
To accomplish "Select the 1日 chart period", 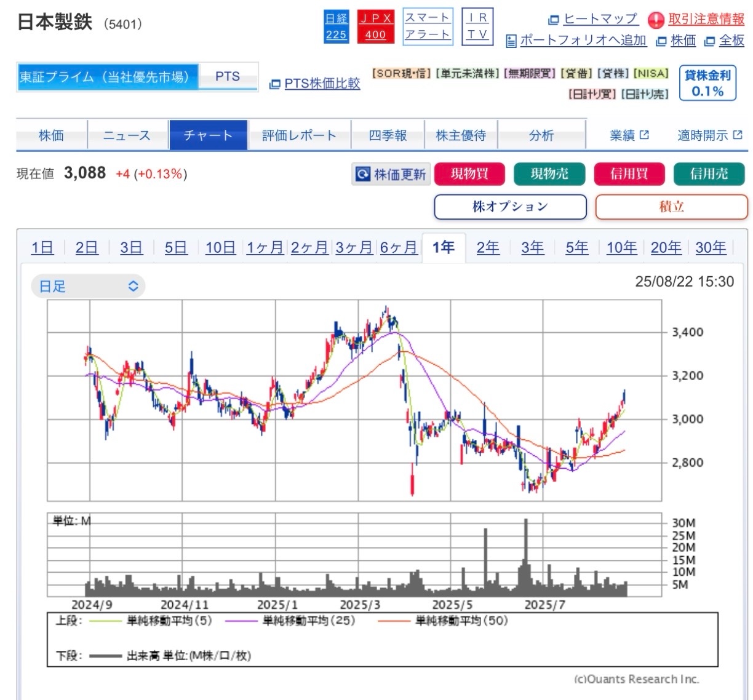I will (x=42, y=248).
